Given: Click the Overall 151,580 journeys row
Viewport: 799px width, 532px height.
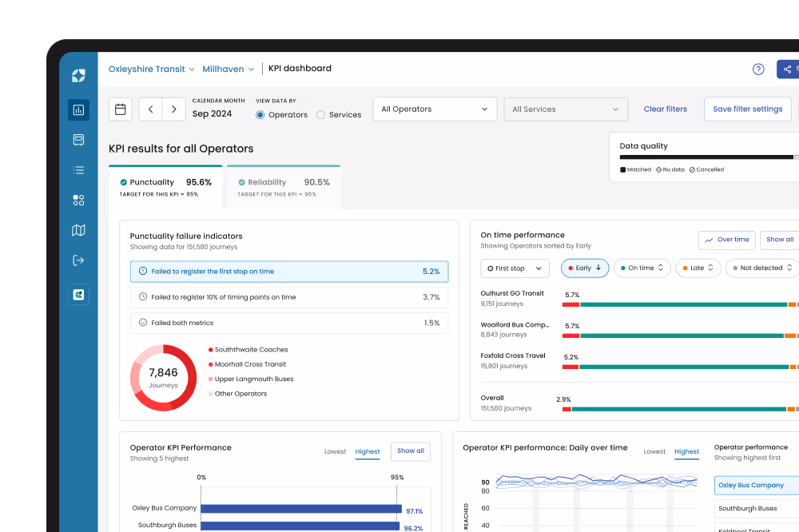Looking at the screenshot, I should (x=639, y=403).
